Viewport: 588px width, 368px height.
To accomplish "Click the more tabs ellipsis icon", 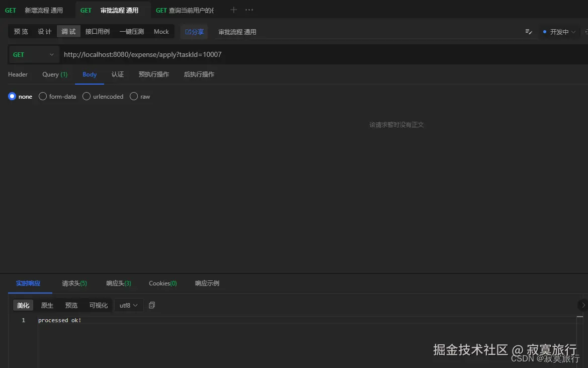I will [248, 9].
